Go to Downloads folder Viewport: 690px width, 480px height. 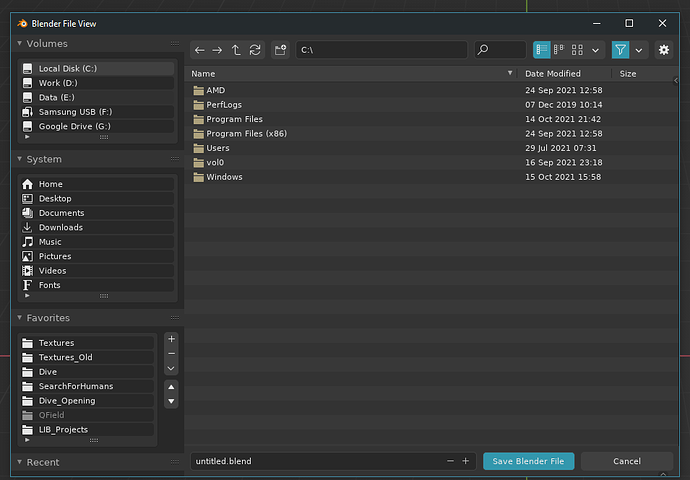[x=97, y=227]
